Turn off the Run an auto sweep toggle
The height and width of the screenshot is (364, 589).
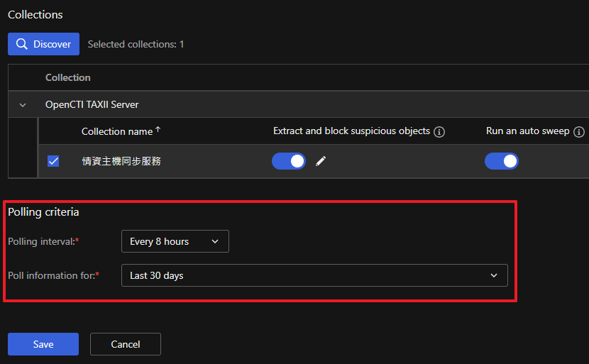point(502,161)
